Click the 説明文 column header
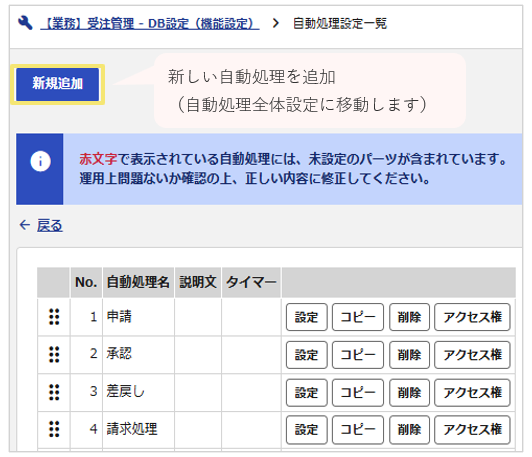This screenshot has height=457, width=532. [198, 282]
